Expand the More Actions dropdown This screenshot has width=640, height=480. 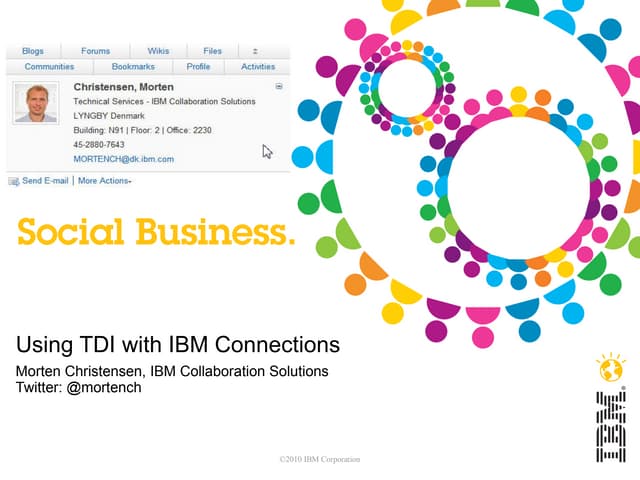[x=105, y=181]
